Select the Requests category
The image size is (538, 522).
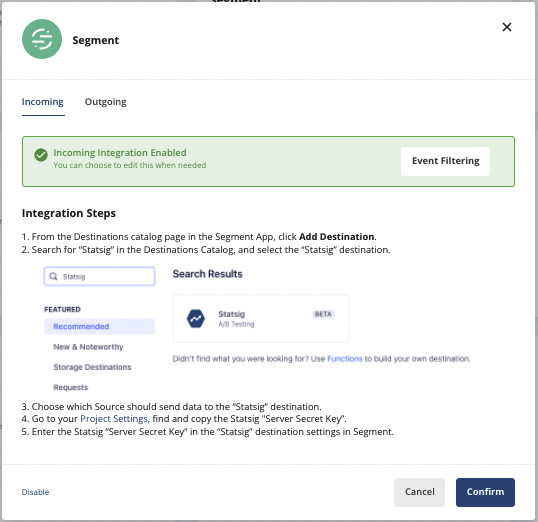click(71, 387)
